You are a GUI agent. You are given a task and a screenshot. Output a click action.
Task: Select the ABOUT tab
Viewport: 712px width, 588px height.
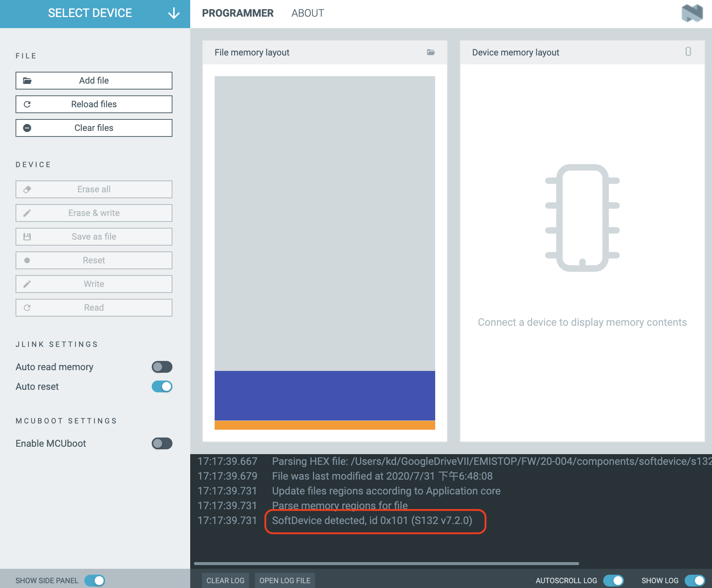pos(308,13)
